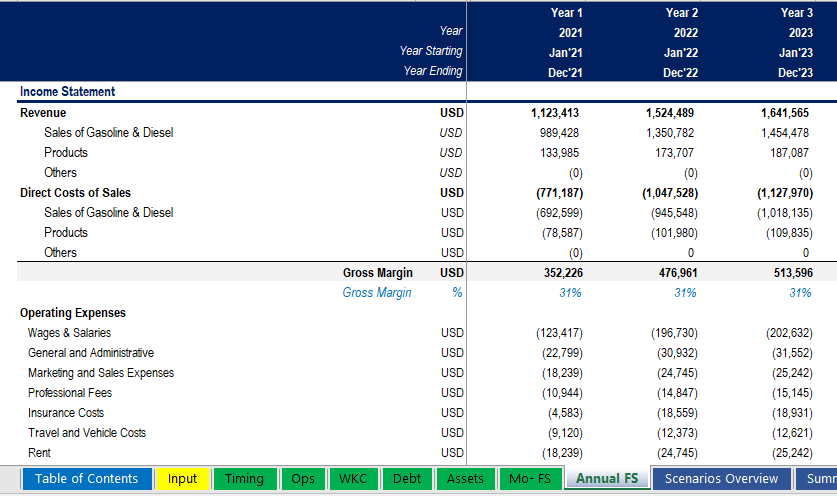837x496 pixels.
Task: Select Year 3 Revenue value 1,641,565
Action: [785, 113]
